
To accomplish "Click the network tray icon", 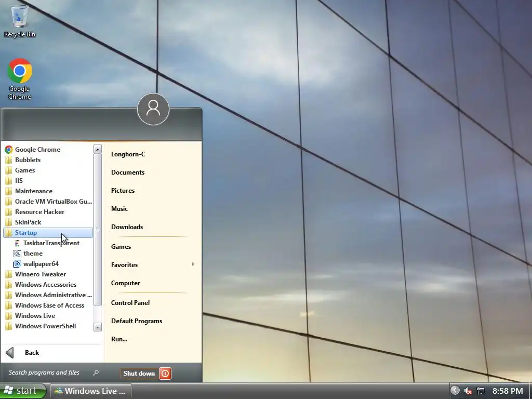I will tap(481, 391).
